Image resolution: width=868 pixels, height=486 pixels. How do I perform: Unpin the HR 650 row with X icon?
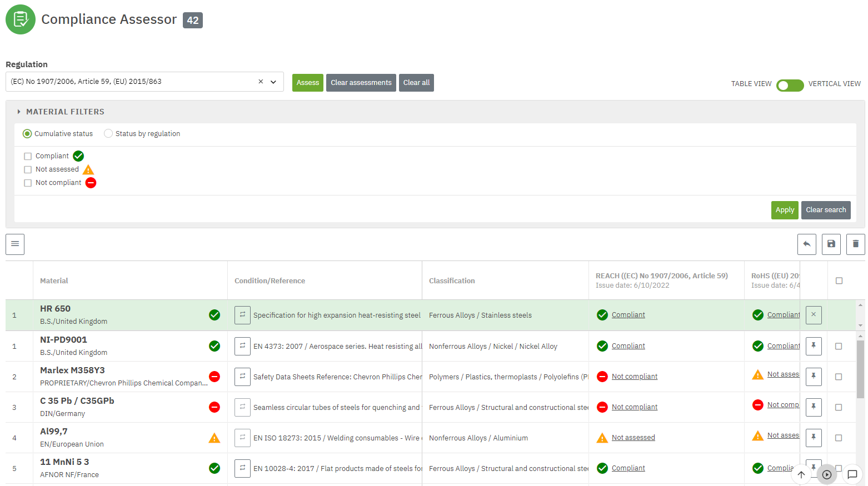[813, 315]
